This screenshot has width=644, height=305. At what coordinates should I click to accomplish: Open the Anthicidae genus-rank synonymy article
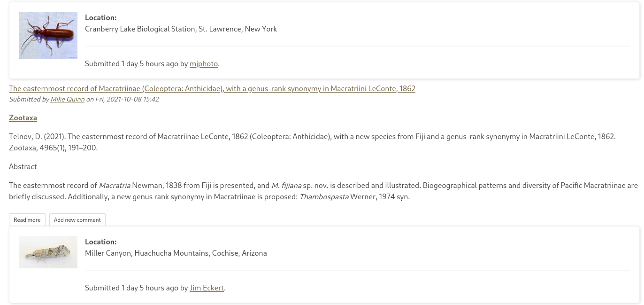click(212, 88)
